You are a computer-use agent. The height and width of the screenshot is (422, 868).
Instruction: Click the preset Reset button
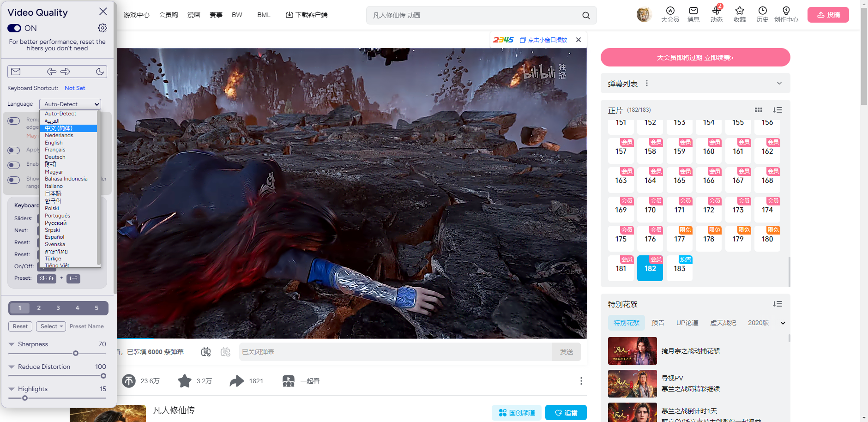pyautogui.click(x=20, y=326)
